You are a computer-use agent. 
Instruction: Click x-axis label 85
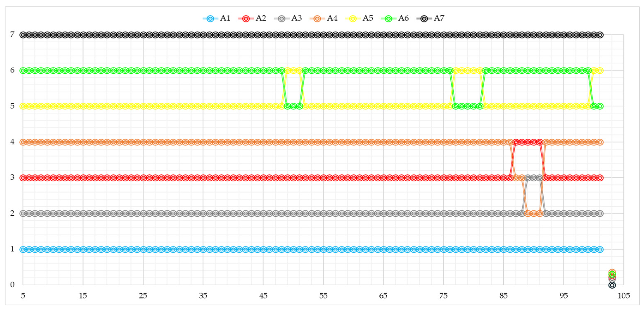click(x=503, y=296)
